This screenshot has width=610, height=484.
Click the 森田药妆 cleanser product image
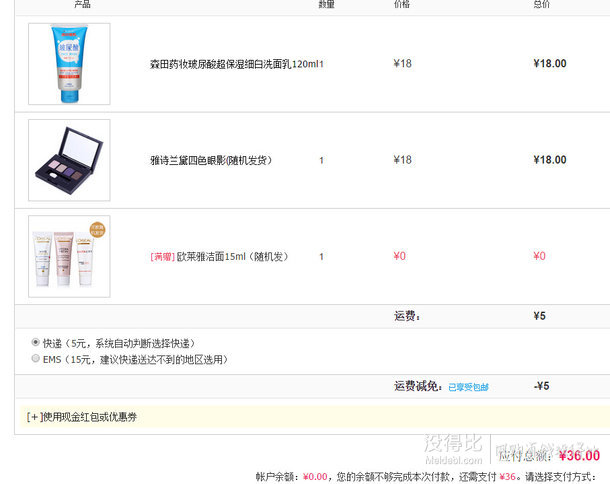(69, 64)
